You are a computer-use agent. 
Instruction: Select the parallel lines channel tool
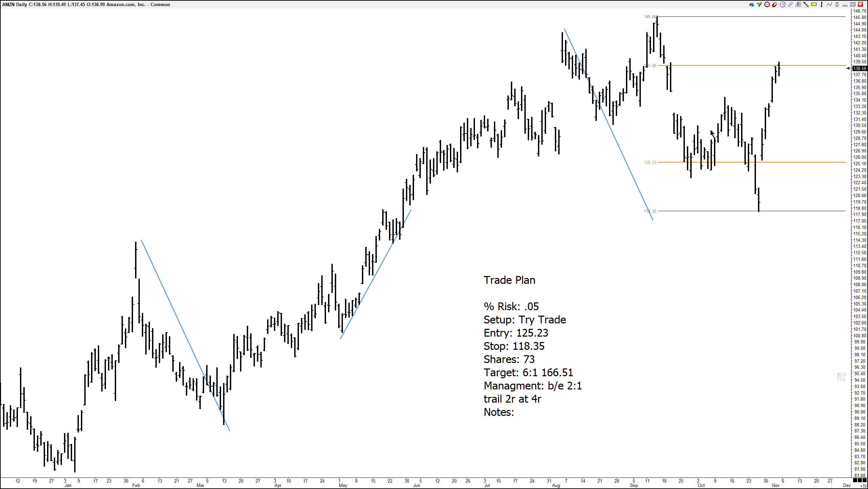coord(790,4)
